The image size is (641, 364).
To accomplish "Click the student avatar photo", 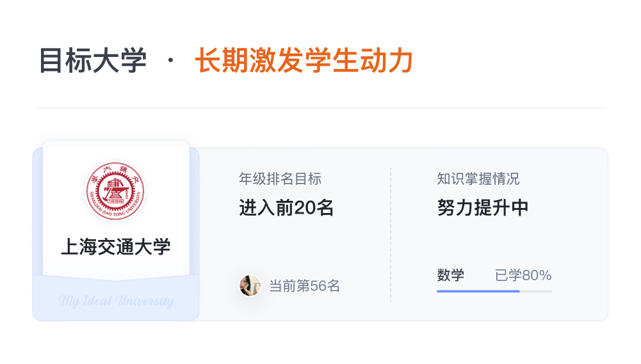I will coord(250,285).
